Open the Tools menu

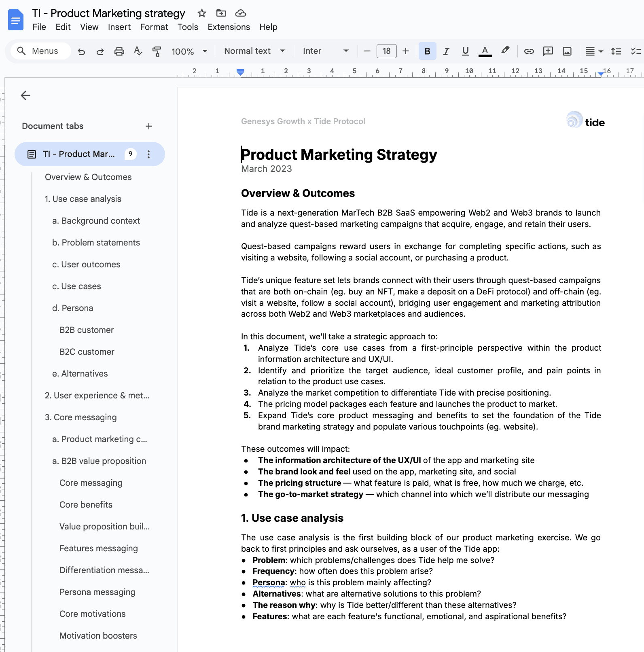pos(188,27)
